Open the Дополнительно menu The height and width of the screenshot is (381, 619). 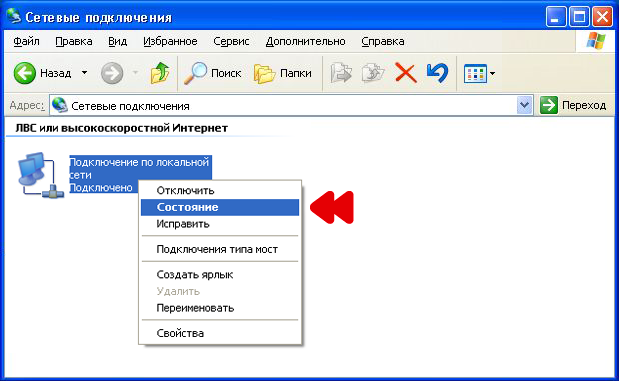306,41
